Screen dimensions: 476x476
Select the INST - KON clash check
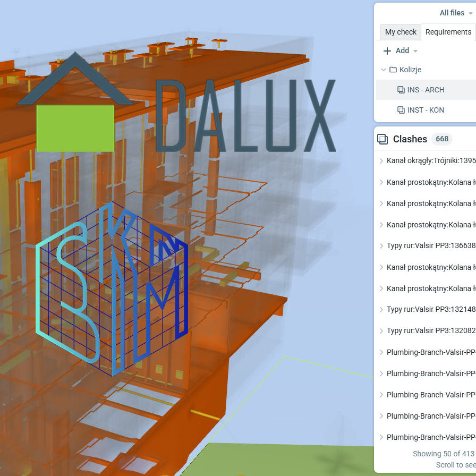[426, 110]
